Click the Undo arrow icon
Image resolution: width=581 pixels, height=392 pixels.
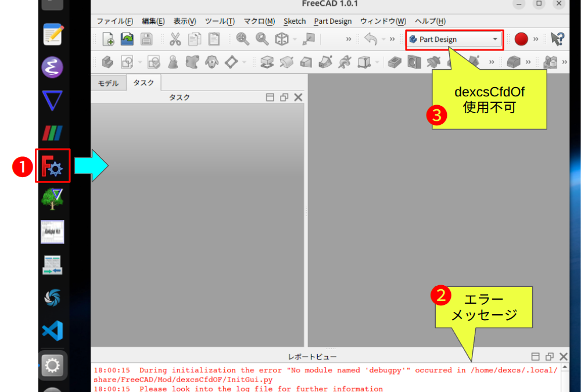(x=370, y=39)
